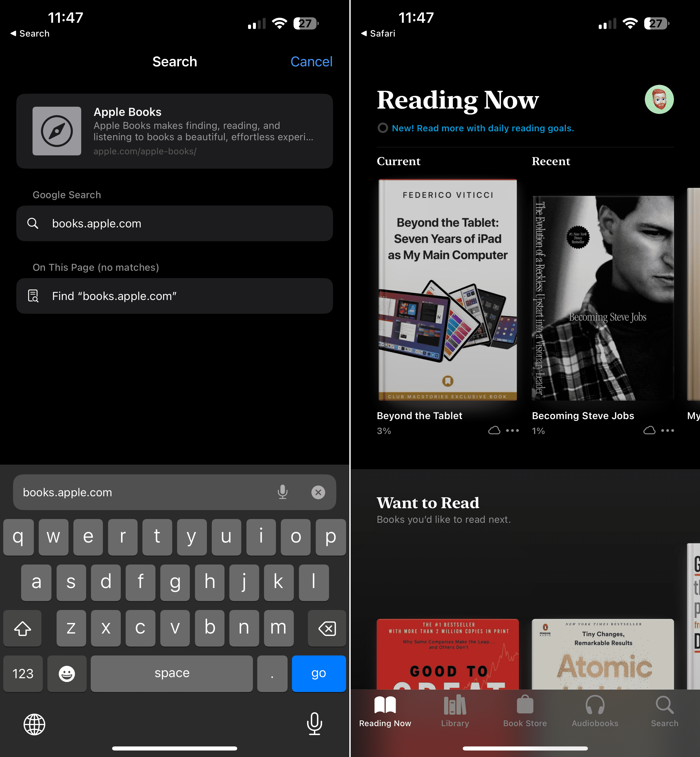700x757 pixels.
Task: Tap the cloud download icon for Becoming Steve Jobs
Action: (650, 430)
